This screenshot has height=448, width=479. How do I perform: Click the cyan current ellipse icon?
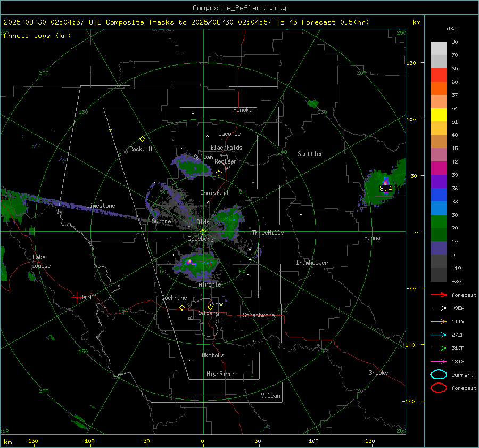click(439, 374)
